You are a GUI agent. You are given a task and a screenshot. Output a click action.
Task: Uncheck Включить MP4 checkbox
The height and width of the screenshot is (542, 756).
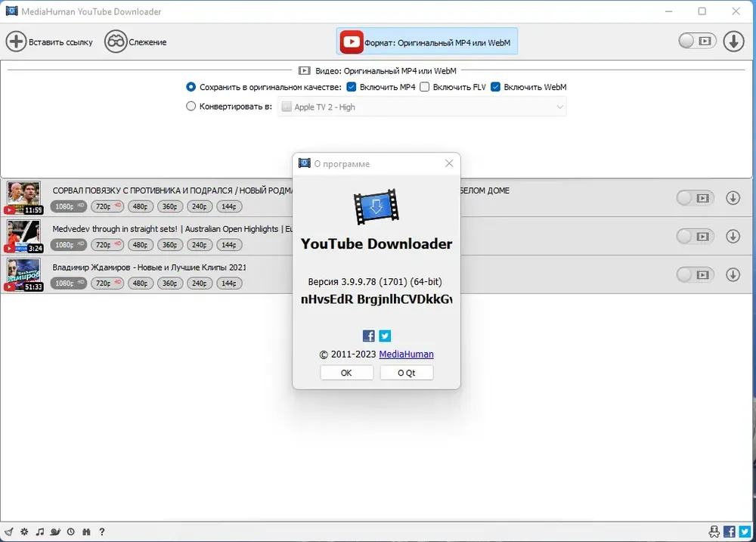[x=352, y=87]
